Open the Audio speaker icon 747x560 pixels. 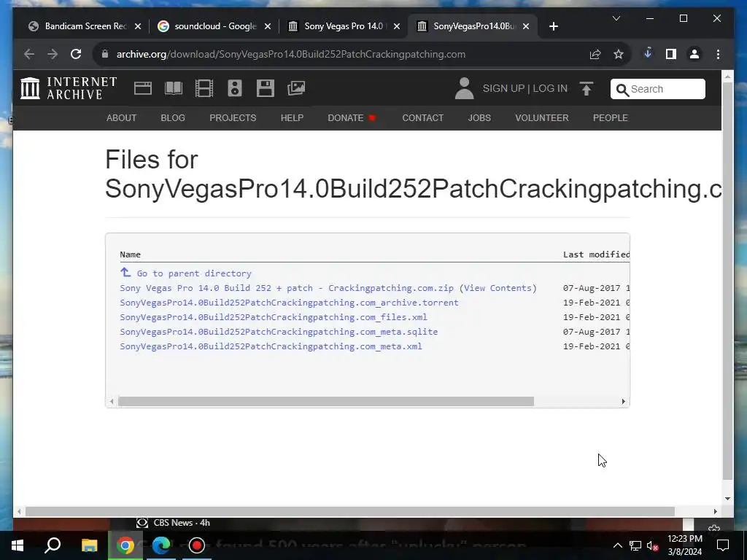coord(235,88)
